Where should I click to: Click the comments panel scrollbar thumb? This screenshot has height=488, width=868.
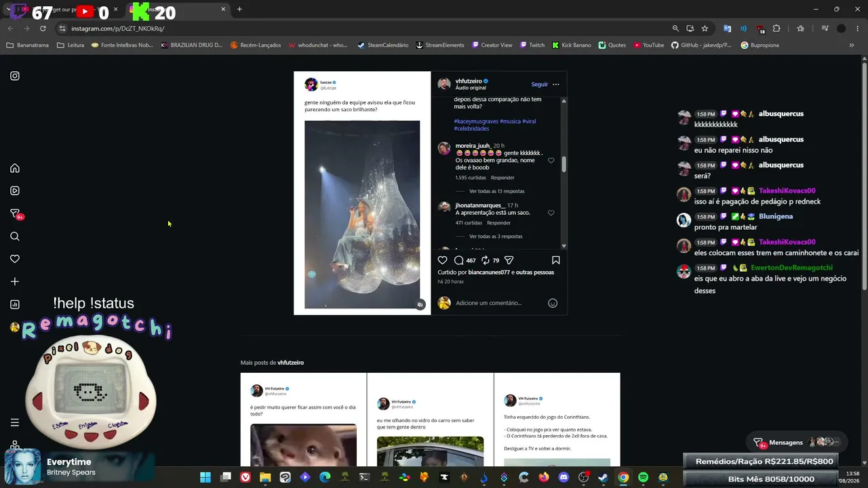click(x=564, y=163)
